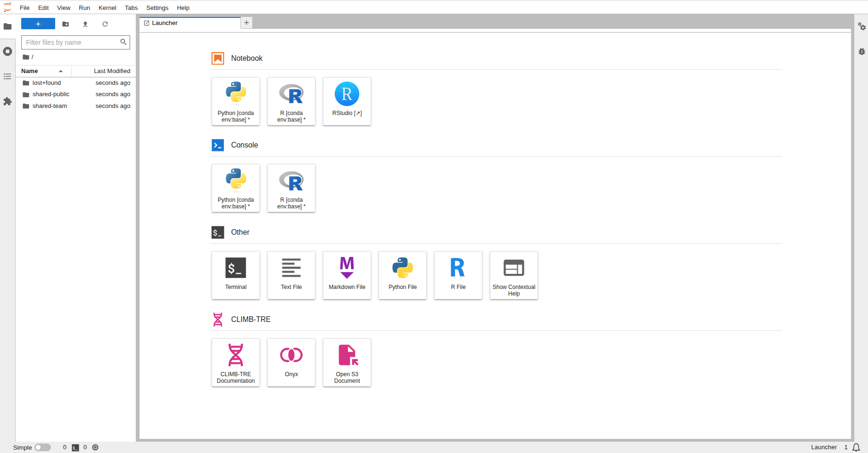Viewport: 868px width, 453px height.
Task: Create a new Markdown File
Action: (347, 275)
